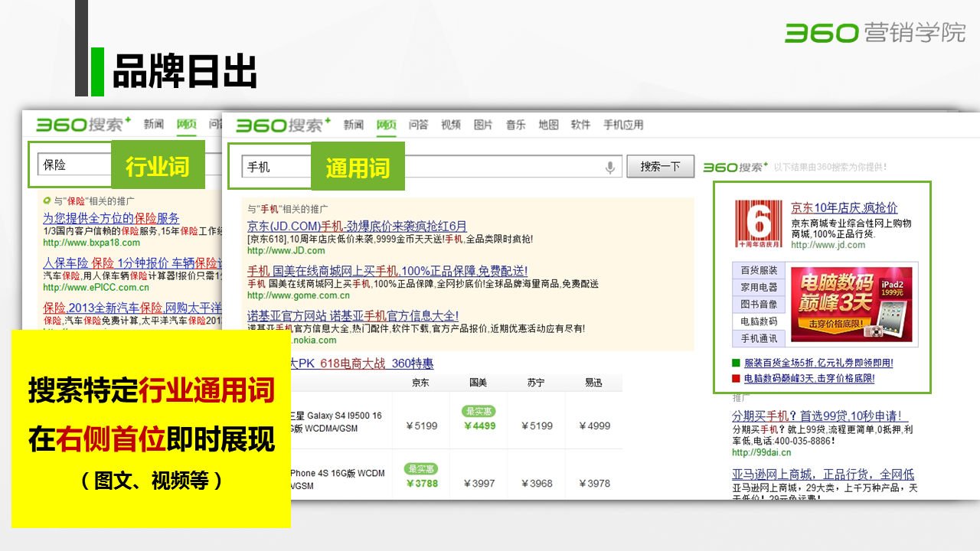Select the 图书音像 category

click(759, 304)
